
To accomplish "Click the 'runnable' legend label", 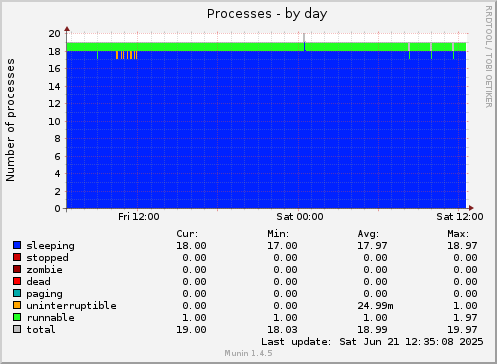I will 50,318.
